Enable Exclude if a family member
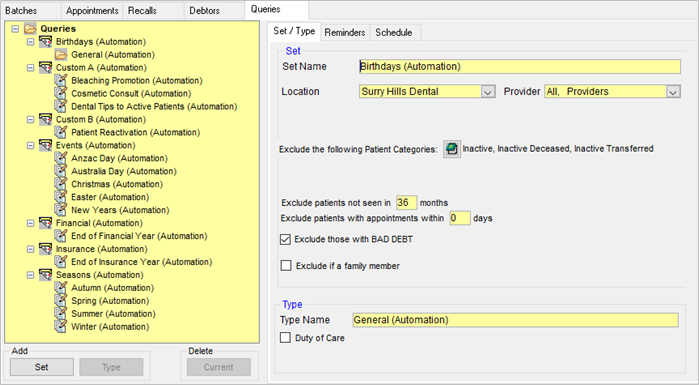Image resolution: width=699 pixels, height=385 pixels. [x=286, y=266]
